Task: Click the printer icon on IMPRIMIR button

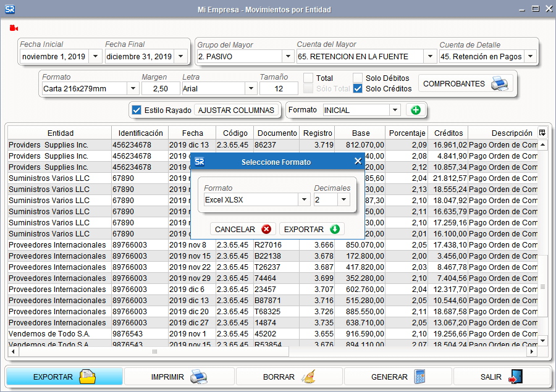Action: coord(198,377)
